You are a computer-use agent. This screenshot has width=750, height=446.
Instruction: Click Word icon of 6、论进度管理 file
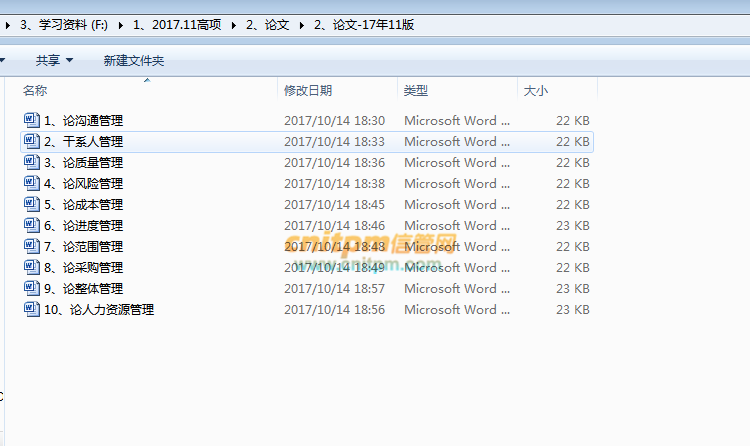pyautogui.click(x=30, y=226)
